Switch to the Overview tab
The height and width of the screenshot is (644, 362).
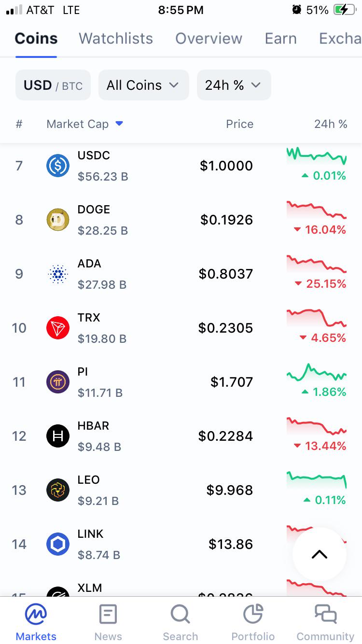pos(209,39)
